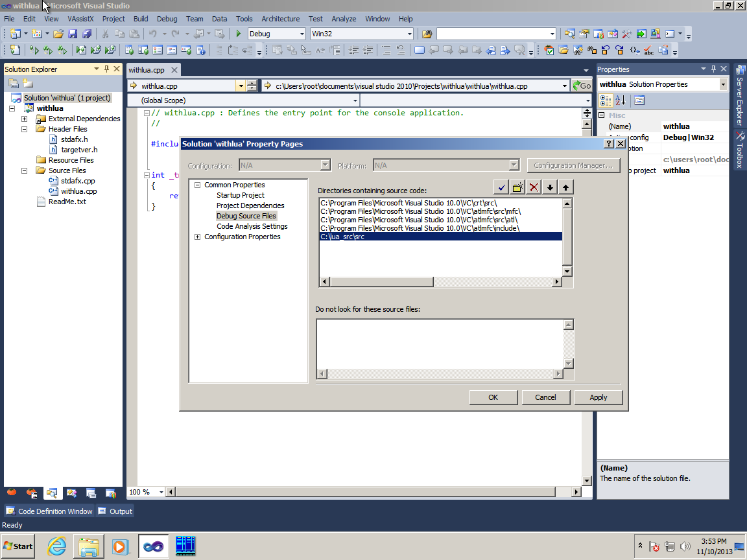747x560 pixels.
Task: Collapse the Misc category in Properties
Action: pyautogui.click(x=602, y=115)
